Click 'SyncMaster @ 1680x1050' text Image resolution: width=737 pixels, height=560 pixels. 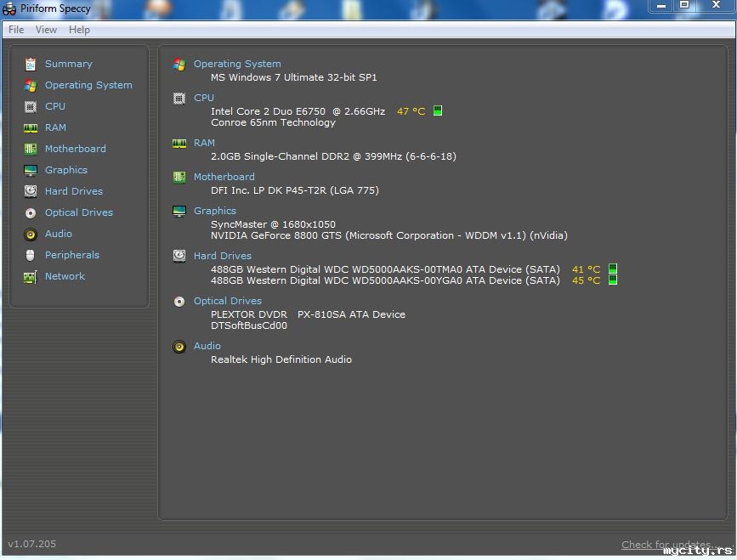coord(273,224)
